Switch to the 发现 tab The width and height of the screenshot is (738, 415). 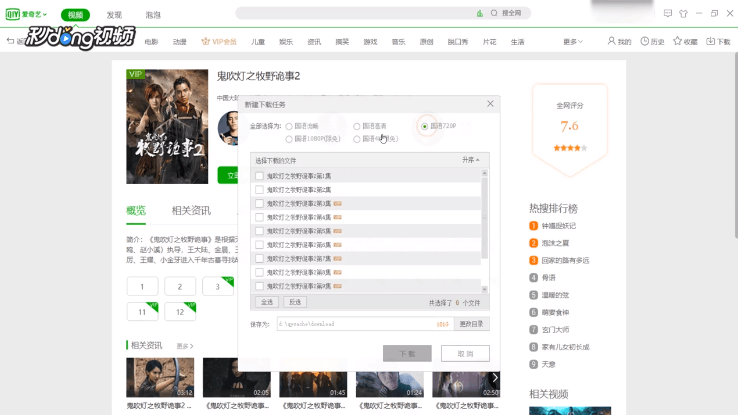[114, 15]
